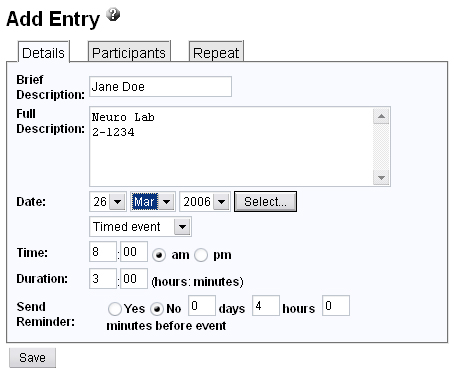Select the am radio button
The image size is (463, 374).
click(x=159, y=255)
